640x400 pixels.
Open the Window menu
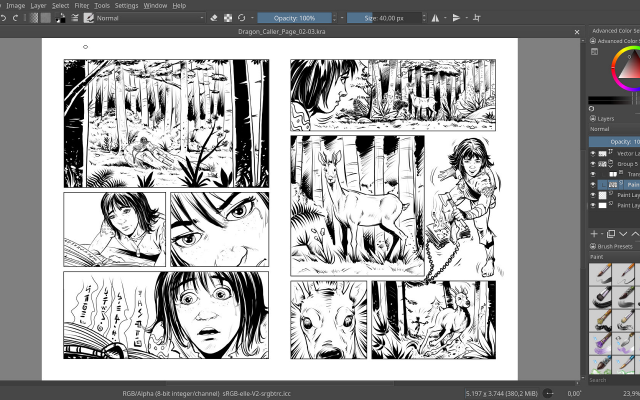(155, 5)
